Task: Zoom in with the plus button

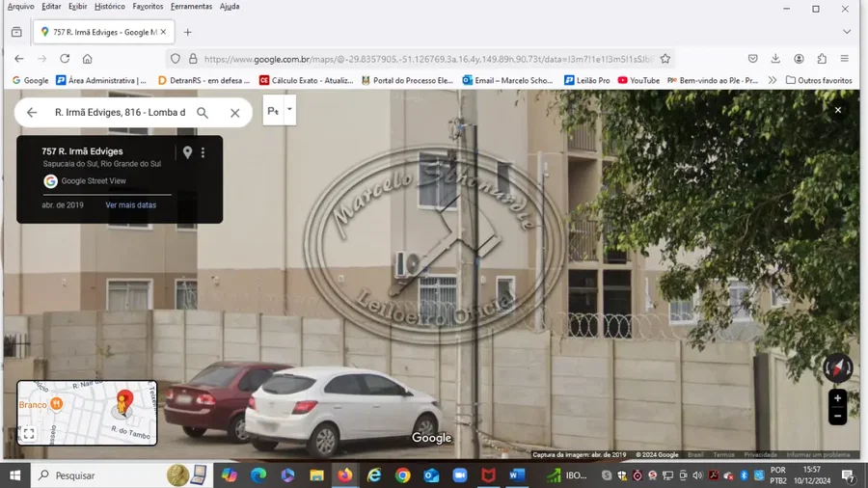Action: pyautogui.click(x=837, y=398)
